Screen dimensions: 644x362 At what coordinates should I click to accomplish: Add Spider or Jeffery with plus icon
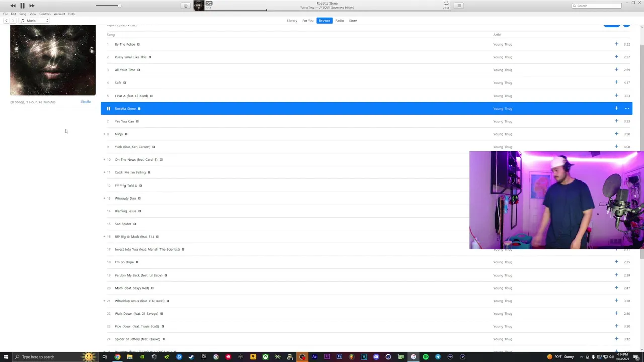point(616,339)
